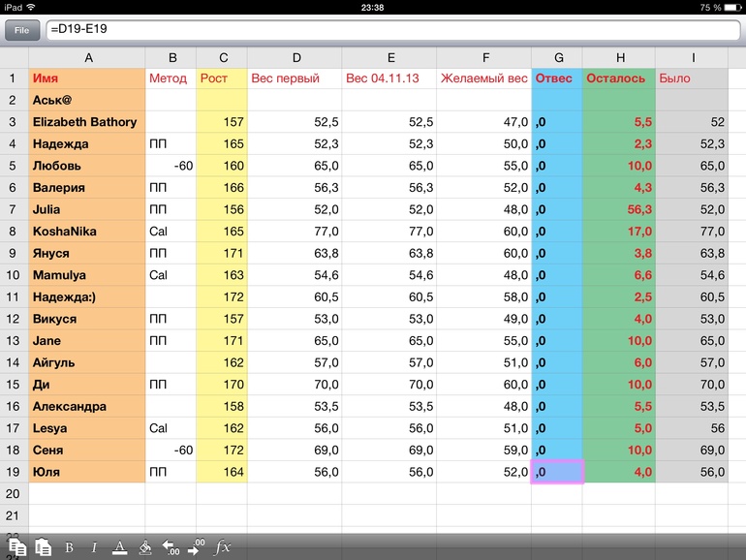The height and width of the screenshot is (560, 746).
Task: Tap the battery indicator in status bar
Action: [x=730, y=7]
